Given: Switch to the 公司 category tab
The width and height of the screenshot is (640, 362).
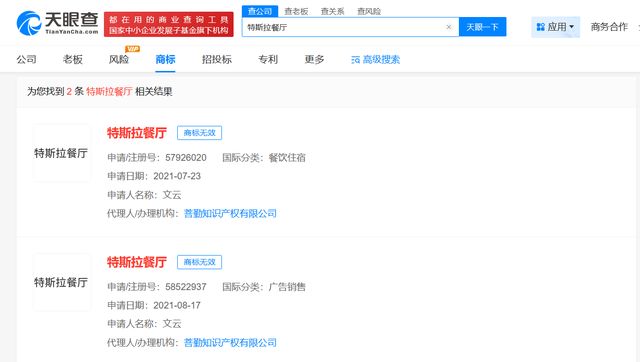Looking at the screenshot, I should click(x=27, y=60).
